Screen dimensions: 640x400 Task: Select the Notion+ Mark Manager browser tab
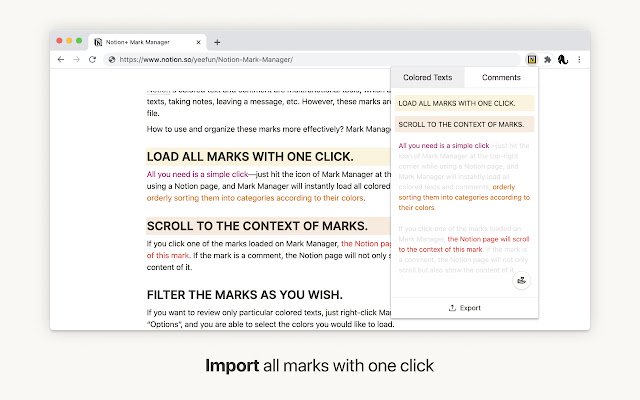click(x=147, y=42)
